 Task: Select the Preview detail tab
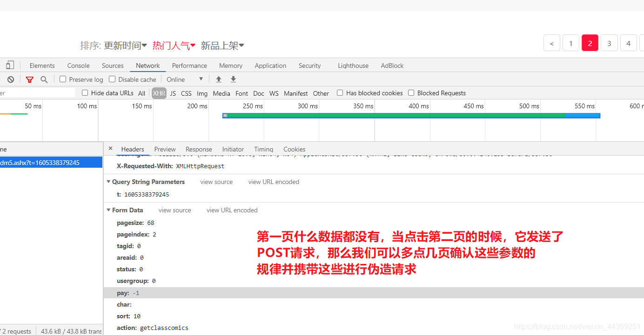point(165,149)
